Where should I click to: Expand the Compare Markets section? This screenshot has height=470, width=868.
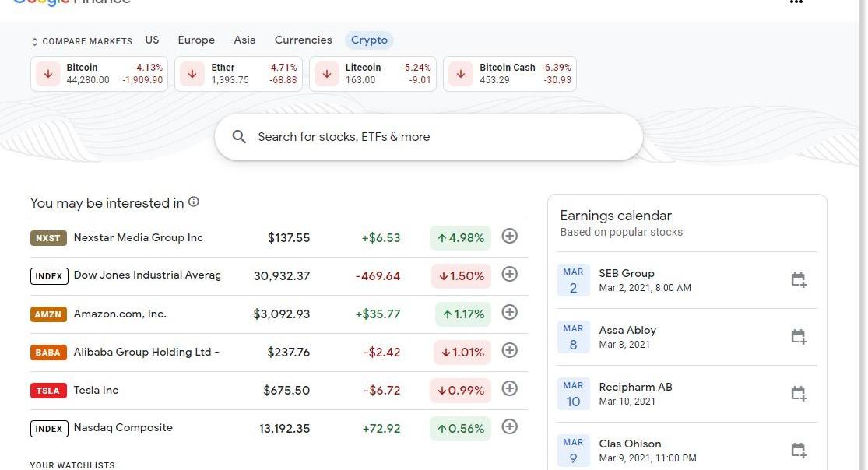82,41
